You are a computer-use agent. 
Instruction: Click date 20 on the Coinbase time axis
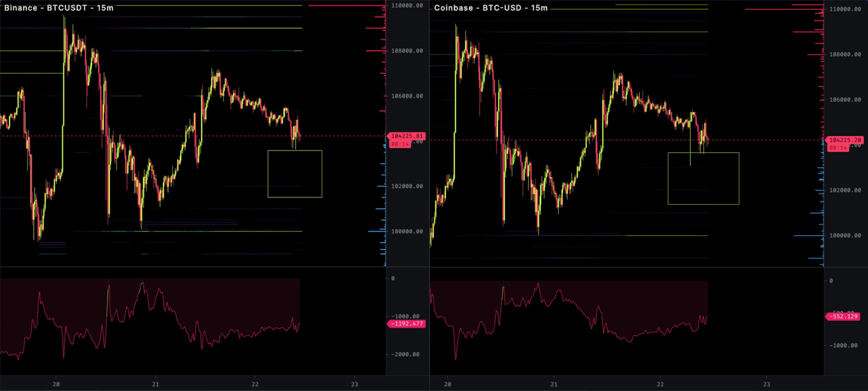pos(448,384)
